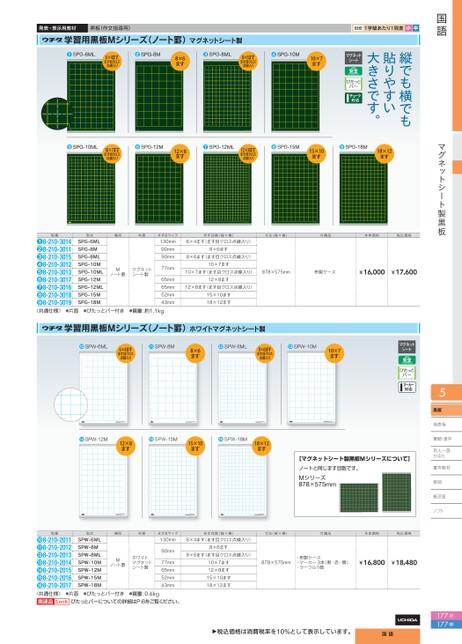Screen dimensions: 462x644
Task: Click the orange 8×6ます badge on SPG-8M
Action: coord(180,61)
